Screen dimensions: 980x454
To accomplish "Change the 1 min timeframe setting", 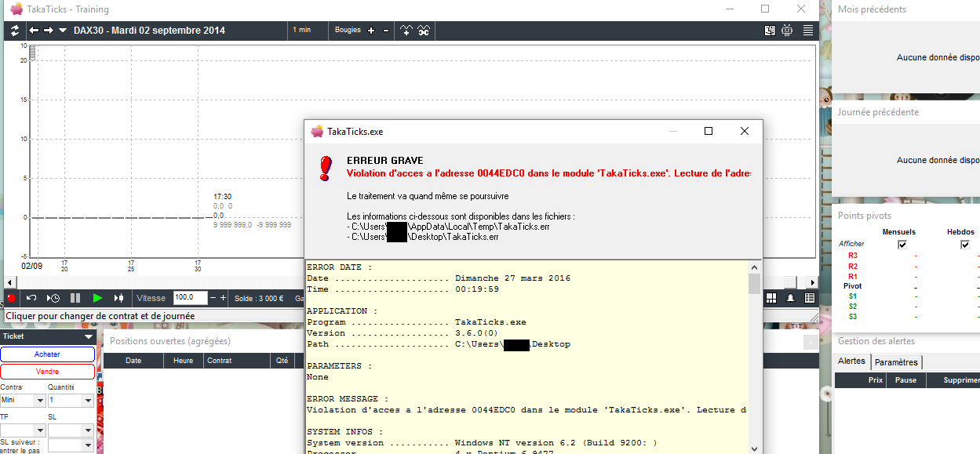I will point(302,30).
